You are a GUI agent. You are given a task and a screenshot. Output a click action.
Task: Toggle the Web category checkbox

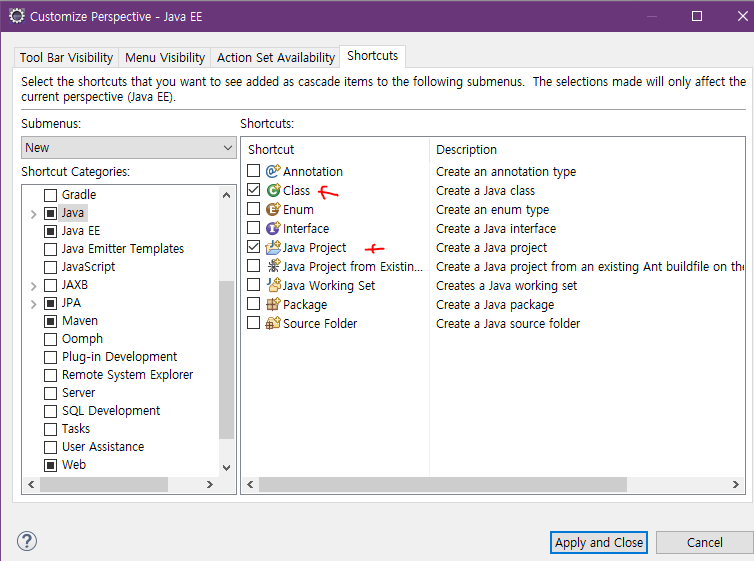click(50, 465)
